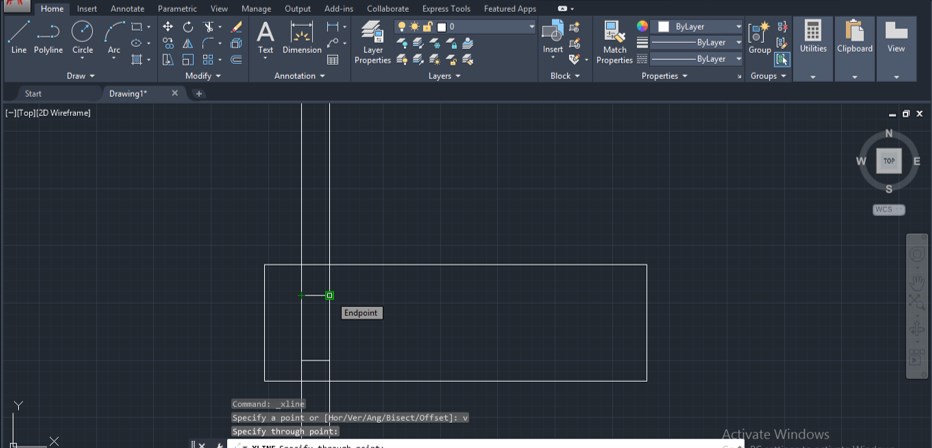Insert a Table from Annotation panel
This screenshot has height=448, width=932.
click(333, 59)
